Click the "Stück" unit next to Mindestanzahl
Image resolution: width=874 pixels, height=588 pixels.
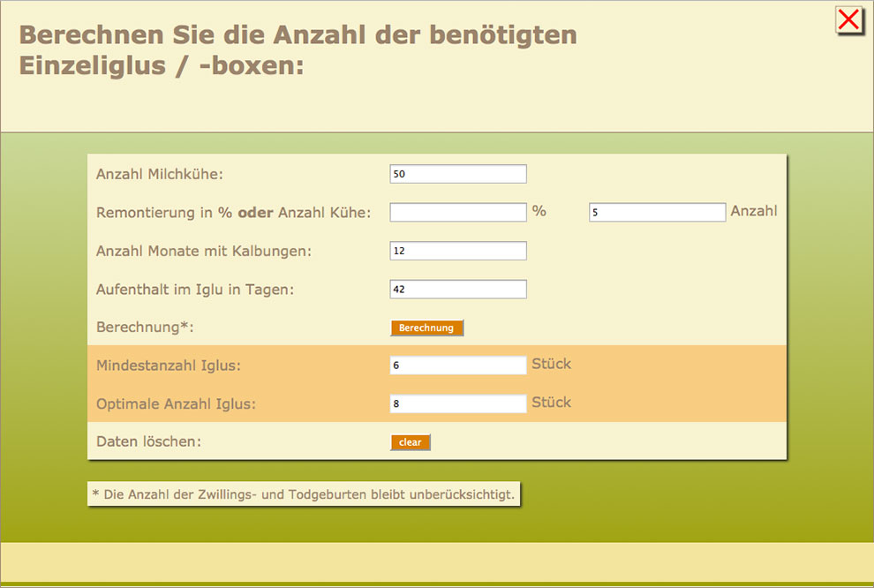tap(551, 364)
